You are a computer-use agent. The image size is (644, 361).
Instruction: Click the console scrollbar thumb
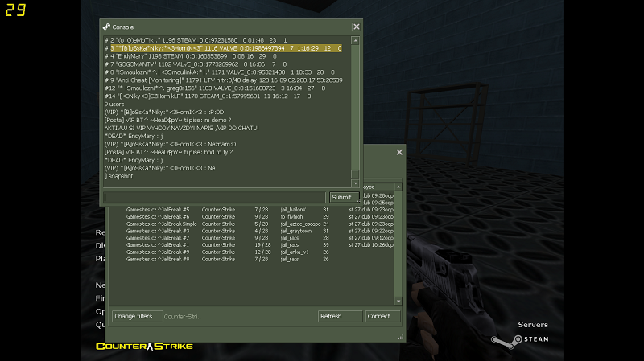pos(355,174)
